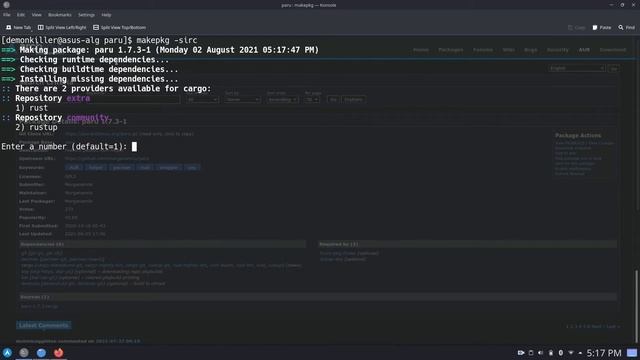The image size is (640, 360).
Task: Open the application launcher in the taskbar
Action: (7, 353)
